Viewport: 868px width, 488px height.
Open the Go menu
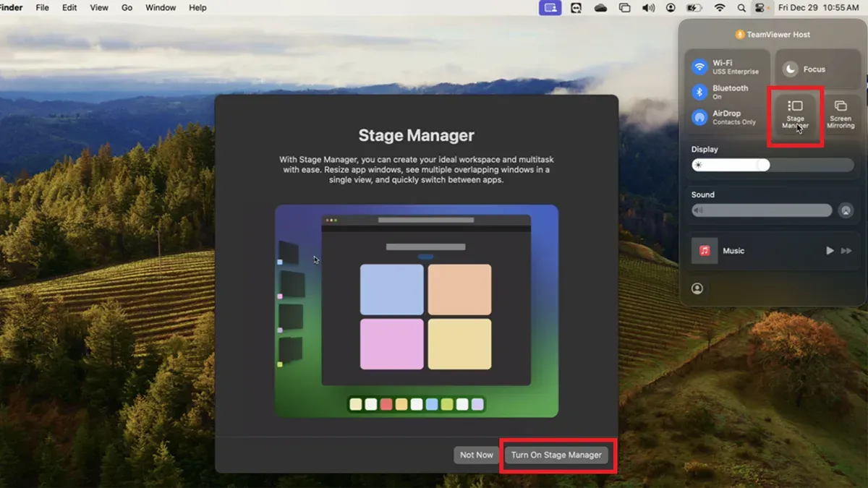(x=127, y=8)
